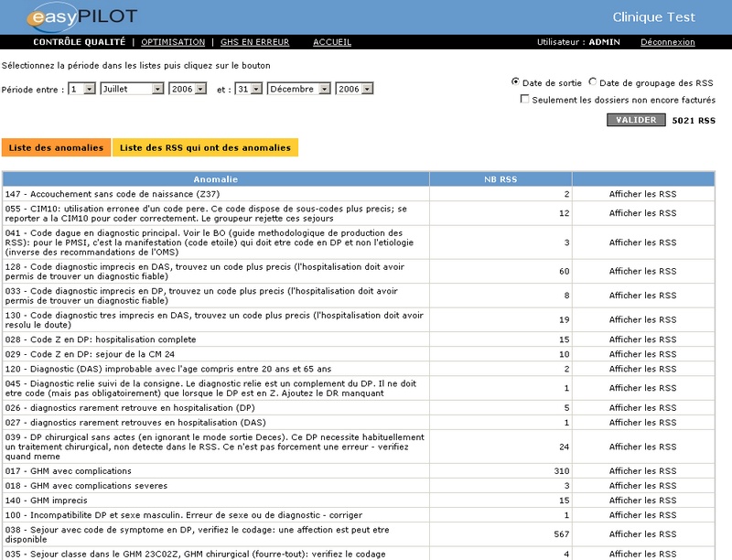
Task: Click the Déconnexion link
Action: [668, 42]
